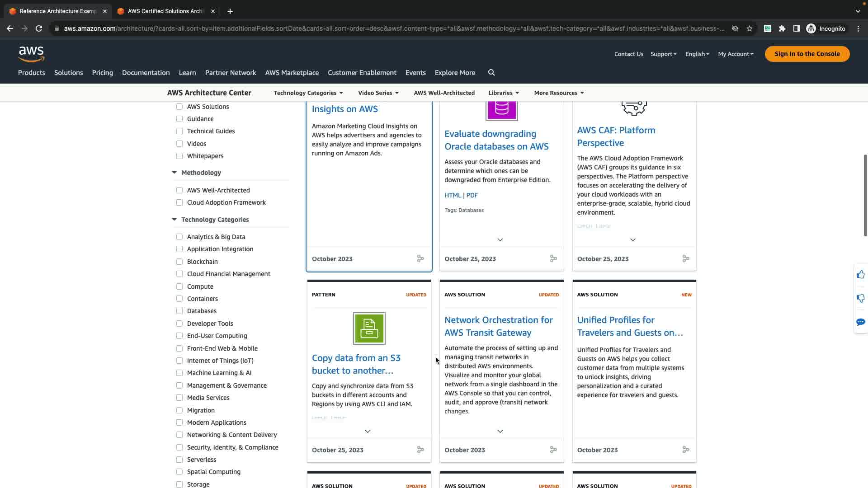
Task: Click Sign In to the Console button
Action: pyautogui.click(x=807, y=54)
